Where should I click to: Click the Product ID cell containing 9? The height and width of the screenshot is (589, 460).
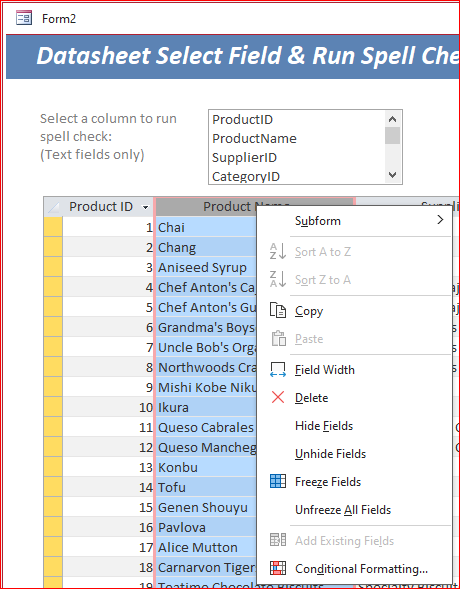click(108, 387)
